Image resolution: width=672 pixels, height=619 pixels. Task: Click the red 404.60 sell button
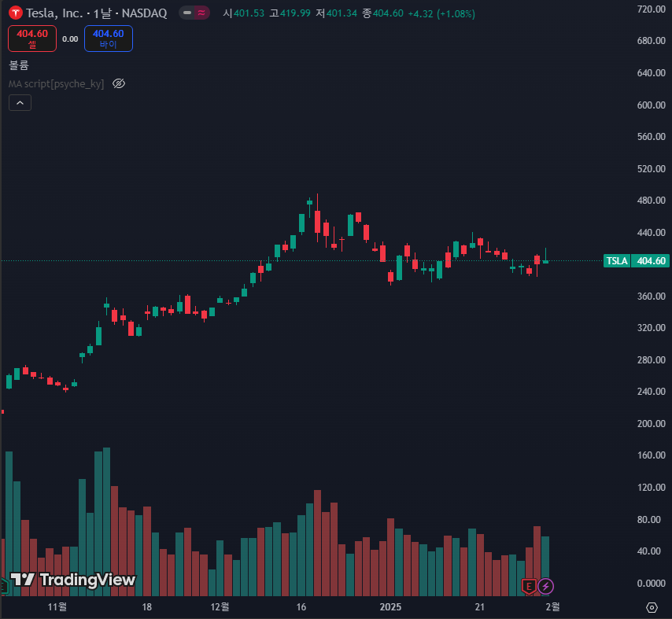coord(32,39)
